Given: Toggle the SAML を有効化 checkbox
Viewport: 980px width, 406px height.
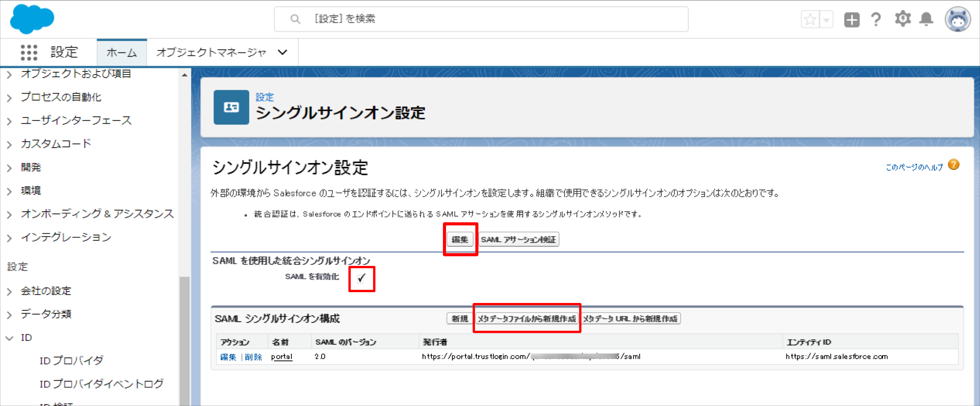Looking at the screenshot, I should (361, 277).
